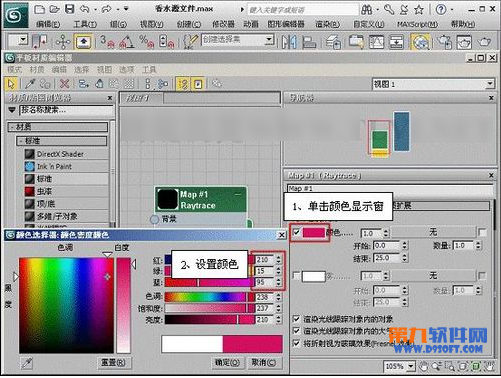Redo with the forward arrow icon

(106, 9)
